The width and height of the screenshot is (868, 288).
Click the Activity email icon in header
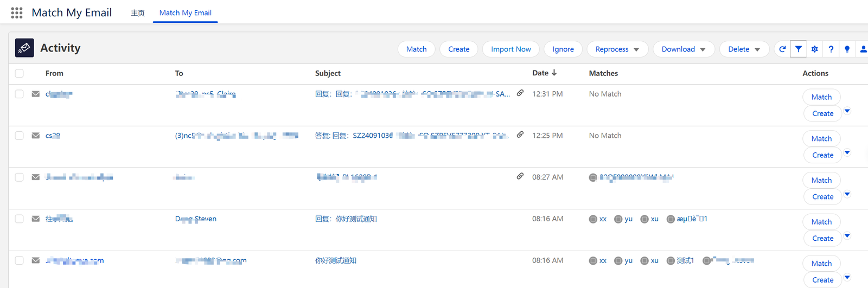(24, 48)
